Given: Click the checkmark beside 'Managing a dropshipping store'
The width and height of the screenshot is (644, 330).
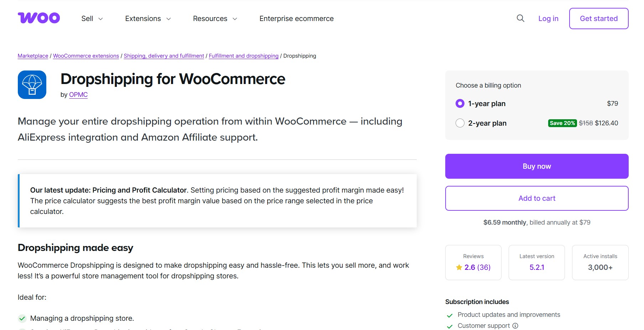Looking at the screenshot, I should pyautogui.click(x=22, y=318).
